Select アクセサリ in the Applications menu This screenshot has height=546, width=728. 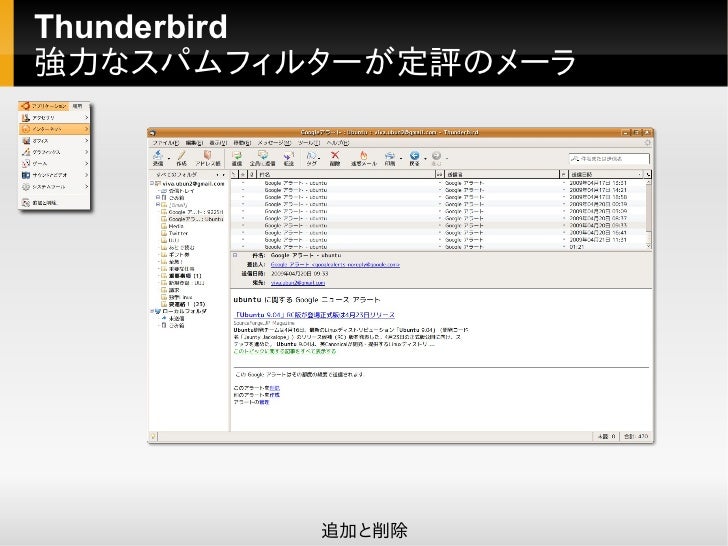point(54,118)
